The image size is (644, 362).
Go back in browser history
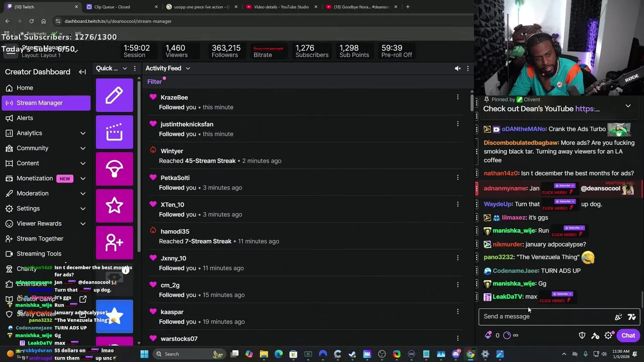click(7, 21)
